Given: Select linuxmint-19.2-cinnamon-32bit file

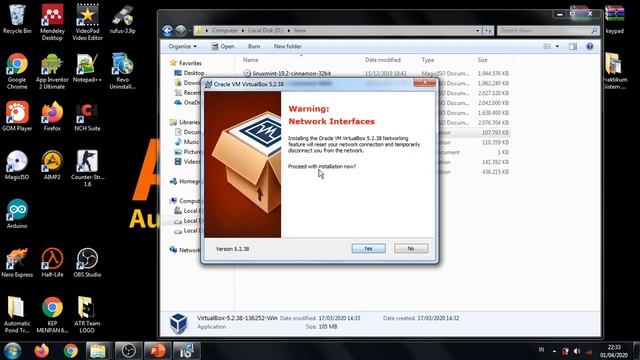Looking at the screenshot, I should tap(291, 73).
